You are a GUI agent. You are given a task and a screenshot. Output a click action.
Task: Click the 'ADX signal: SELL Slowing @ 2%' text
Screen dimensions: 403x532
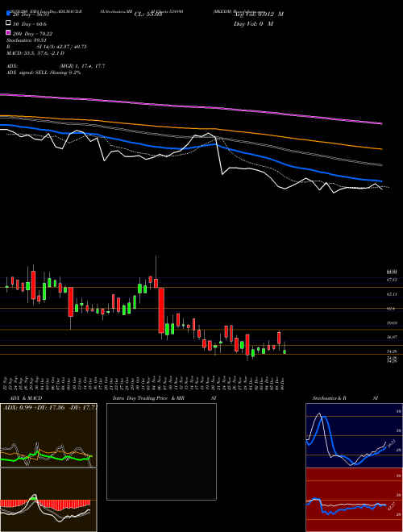tap(44, 73)
